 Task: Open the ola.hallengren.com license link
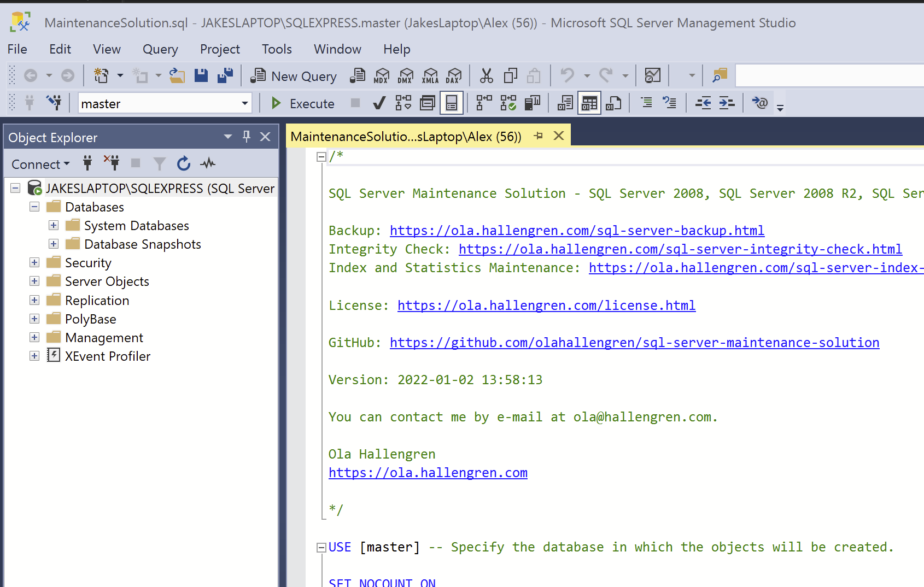(546, 305)
